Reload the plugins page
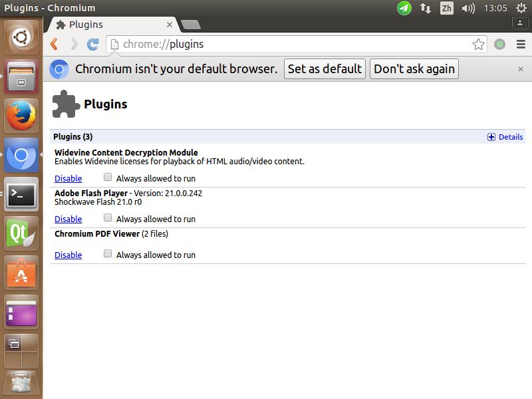Viewport: 532px width, 399px height. [x=93, y=45]
